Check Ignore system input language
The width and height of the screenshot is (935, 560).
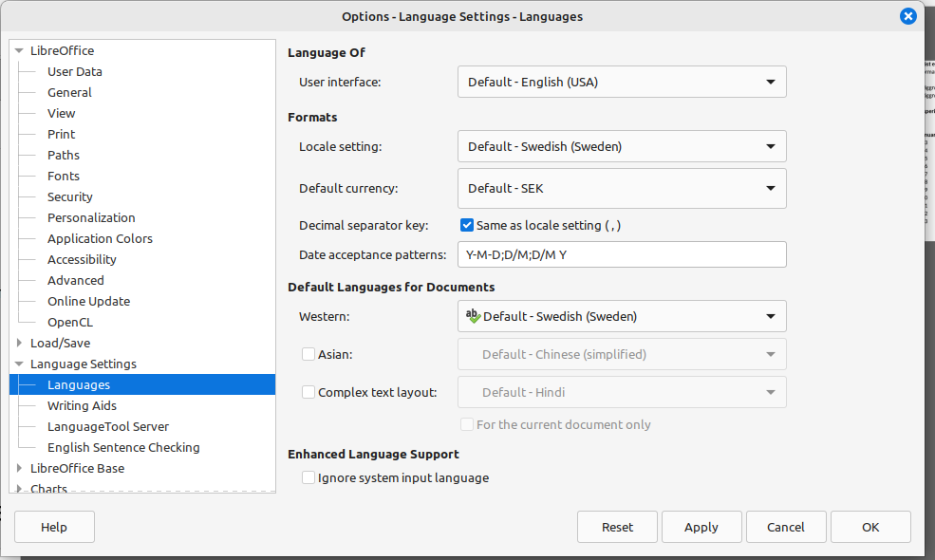309,477
